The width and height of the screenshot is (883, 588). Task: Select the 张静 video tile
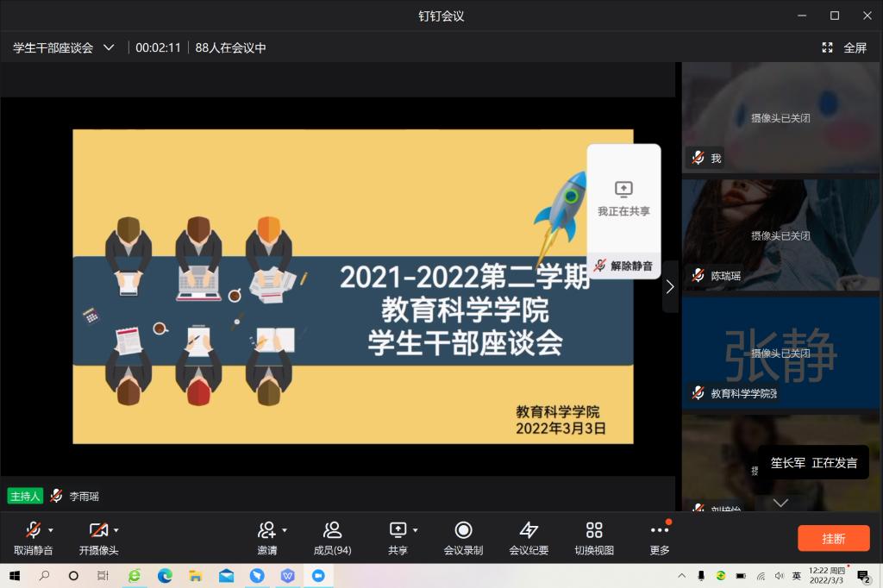[x=780, y=353]
